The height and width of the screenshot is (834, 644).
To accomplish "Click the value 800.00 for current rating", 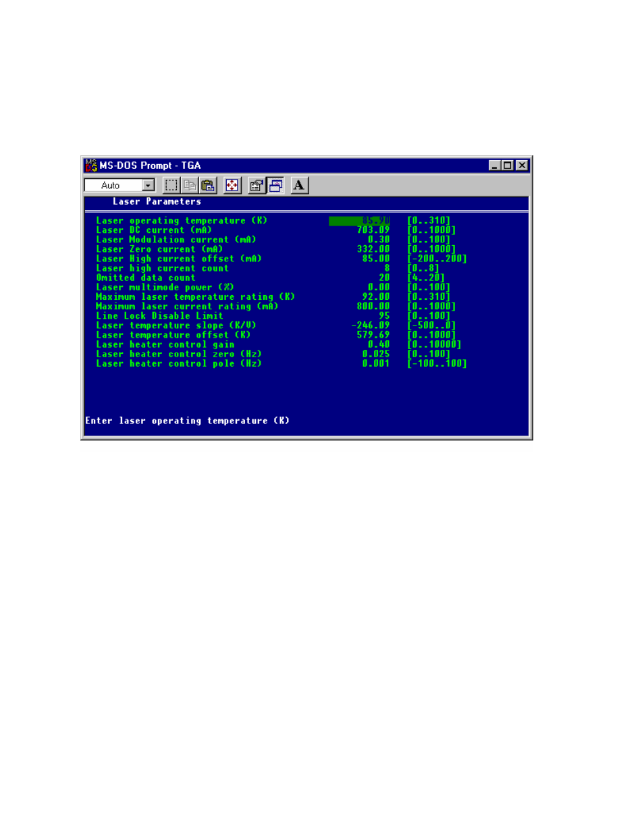I will (x=373, y=306).
